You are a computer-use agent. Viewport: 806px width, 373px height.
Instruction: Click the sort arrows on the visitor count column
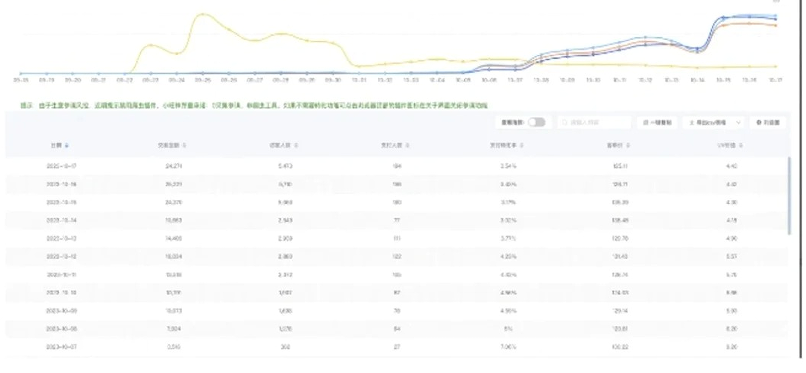click(296, 145)
